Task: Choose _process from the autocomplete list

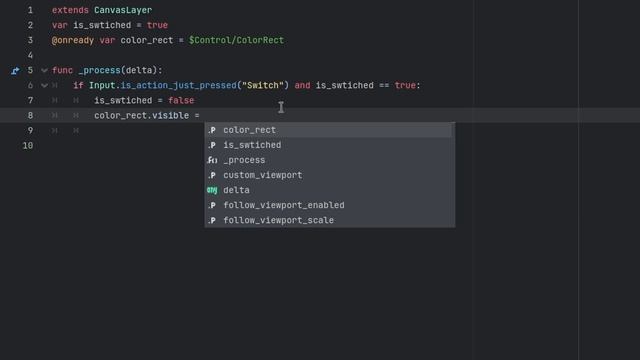Action: 329,160
